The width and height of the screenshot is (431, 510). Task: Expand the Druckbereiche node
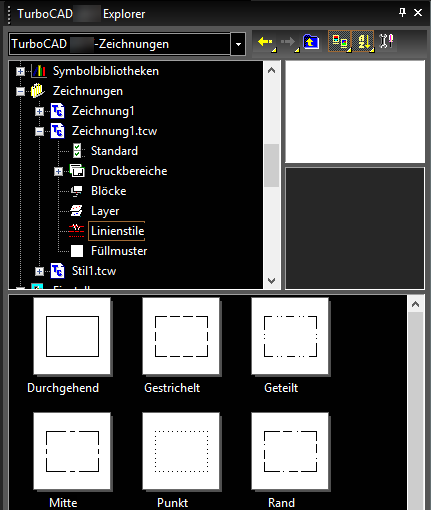pos(59,171)
